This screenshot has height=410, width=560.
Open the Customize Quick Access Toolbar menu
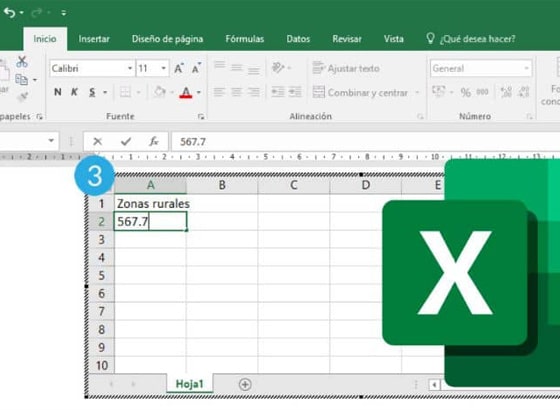(64, 13)
